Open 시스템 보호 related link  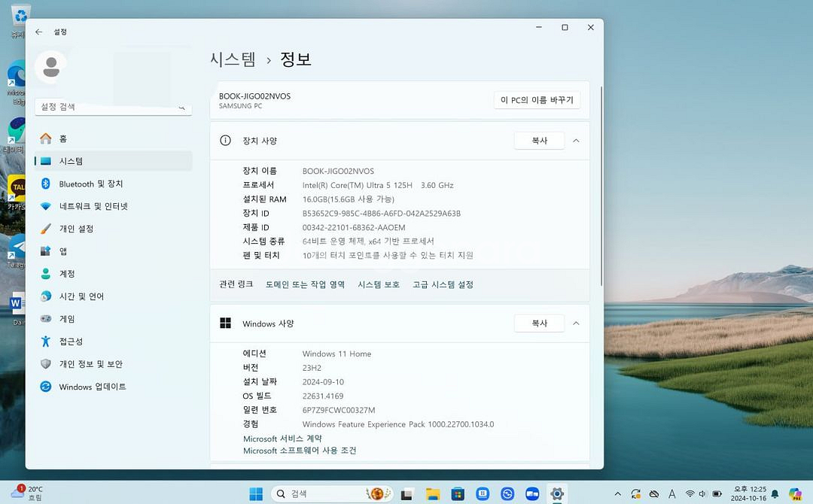[x=379, y=284]
